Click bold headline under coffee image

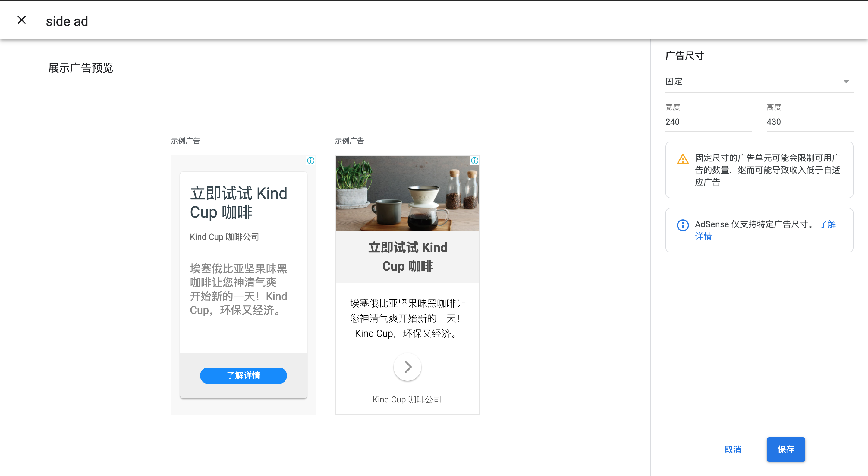(x=407, y=257)
